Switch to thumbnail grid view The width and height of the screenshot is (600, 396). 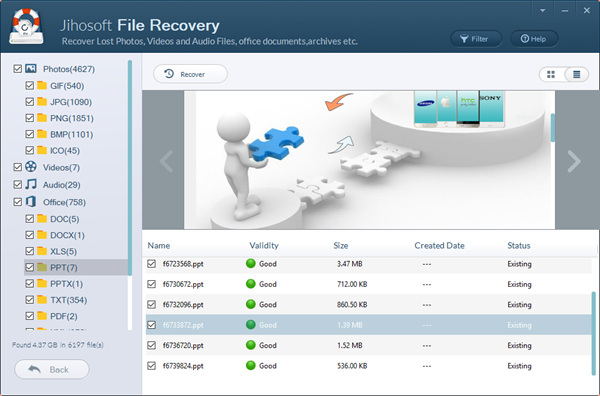(551, 74)
